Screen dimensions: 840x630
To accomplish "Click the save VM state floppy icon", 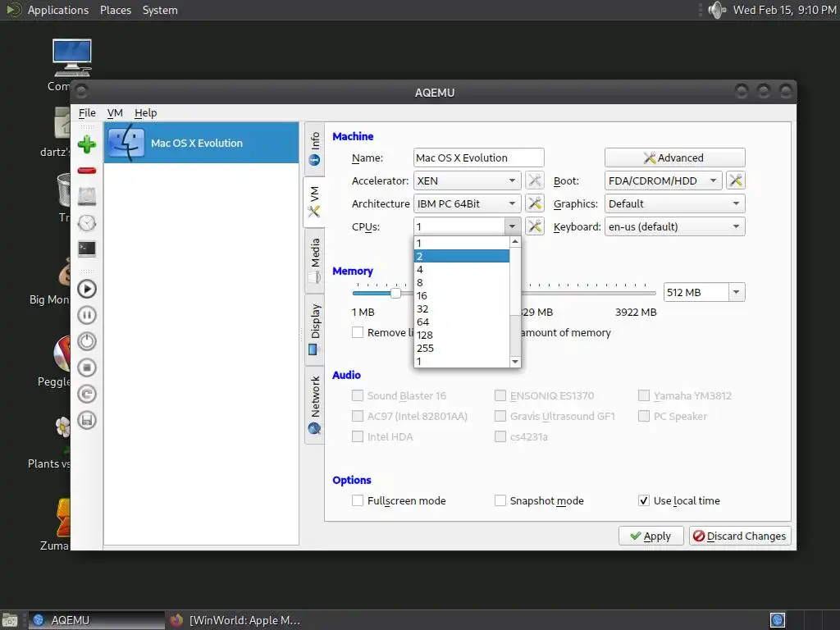I will point(87,420).
